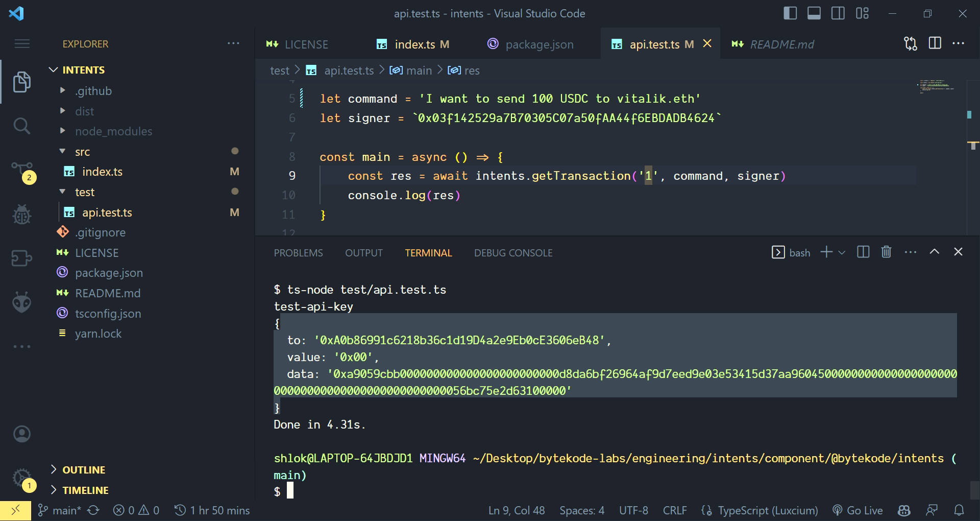Viewport: 980px width, 521px height.
Task: Open Source Control view with 2 changes
Action: (x=22, y=172)
